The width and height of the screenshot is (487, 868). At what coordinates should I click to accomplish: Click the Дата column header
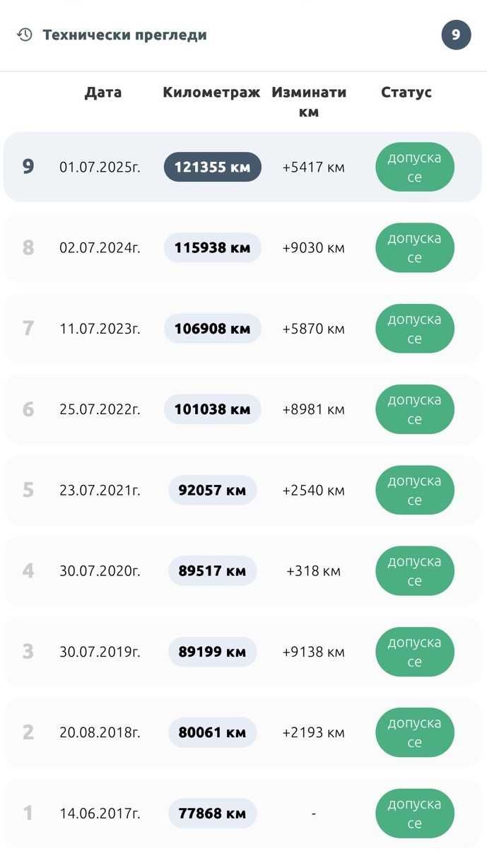click(x=103, y=92)
